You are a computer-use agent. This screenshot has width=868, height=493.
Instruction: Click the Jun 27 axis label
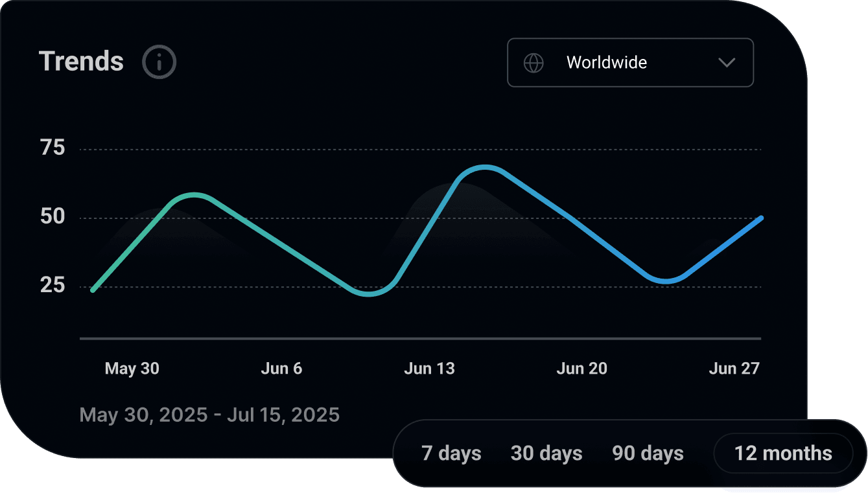coord(734,368)
